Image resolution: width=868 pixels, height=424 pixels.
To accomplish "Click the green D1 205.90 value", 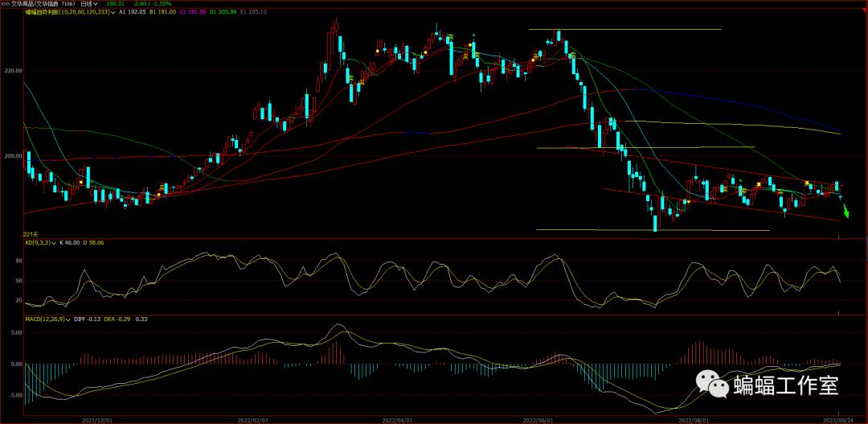I will click(x=223, y=13).
